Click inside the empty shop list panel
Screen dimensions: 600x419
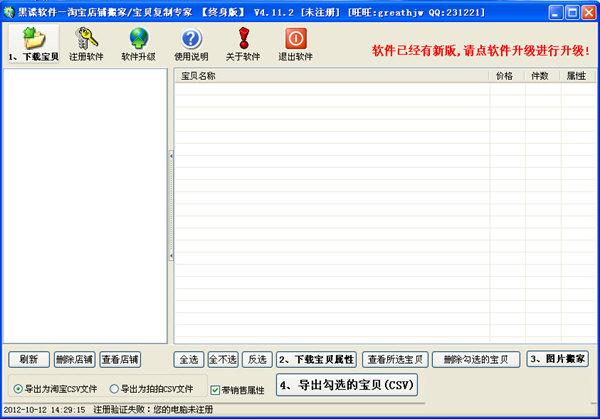pos(85,200)
